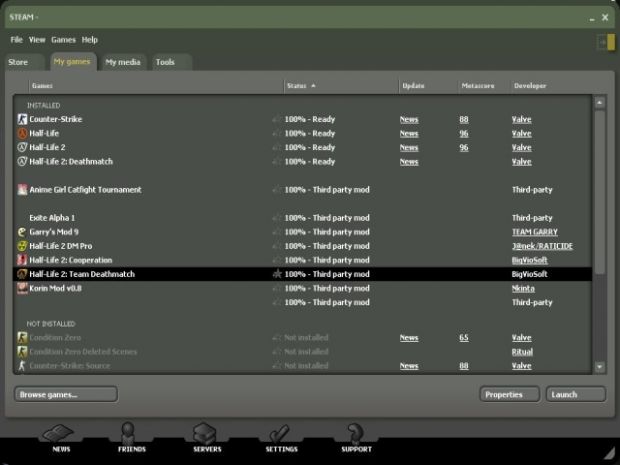Toggle favorite star for Half-Life

[x=277, y=133]
